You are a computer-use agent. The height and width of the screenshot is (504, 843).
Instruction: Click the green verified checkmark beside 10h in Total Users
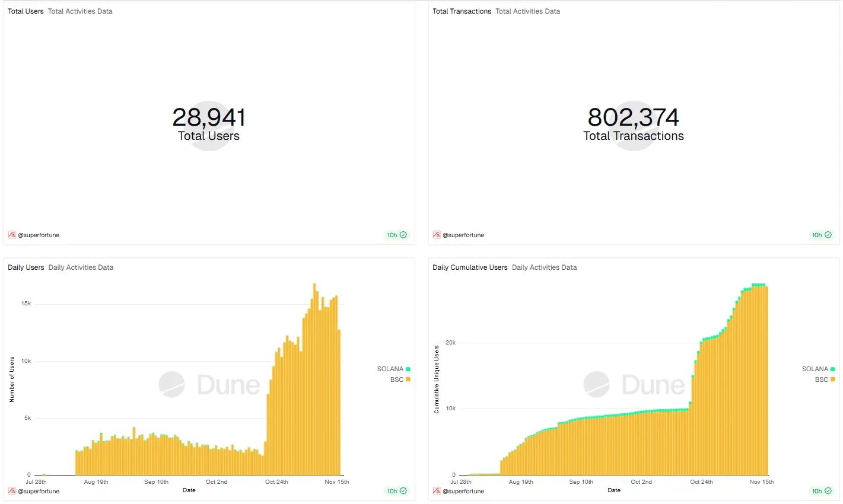coord(405,235)
